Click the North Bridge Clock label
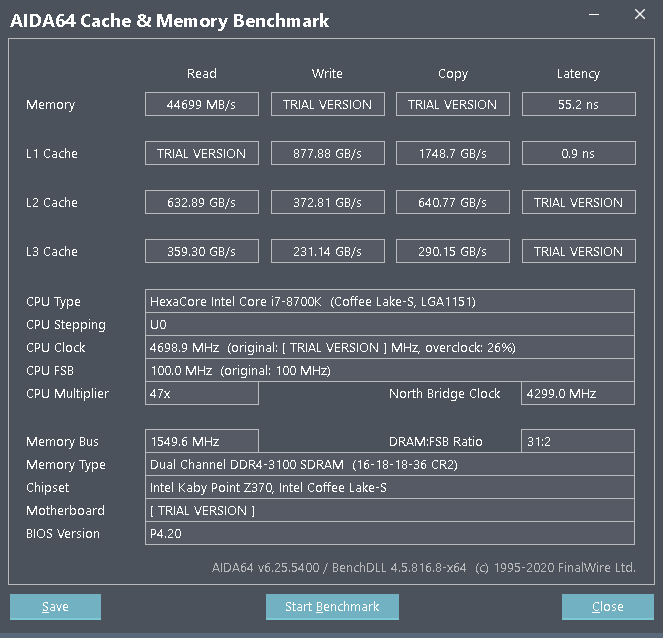663x638 pixels. (x=444, y=393)
